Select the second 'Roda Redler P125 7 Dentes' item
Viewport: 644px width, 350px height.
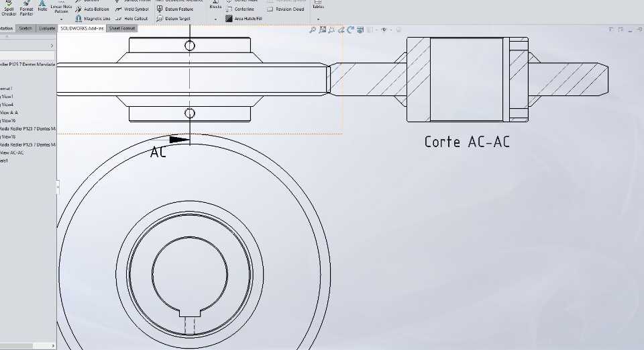[28, 145]
